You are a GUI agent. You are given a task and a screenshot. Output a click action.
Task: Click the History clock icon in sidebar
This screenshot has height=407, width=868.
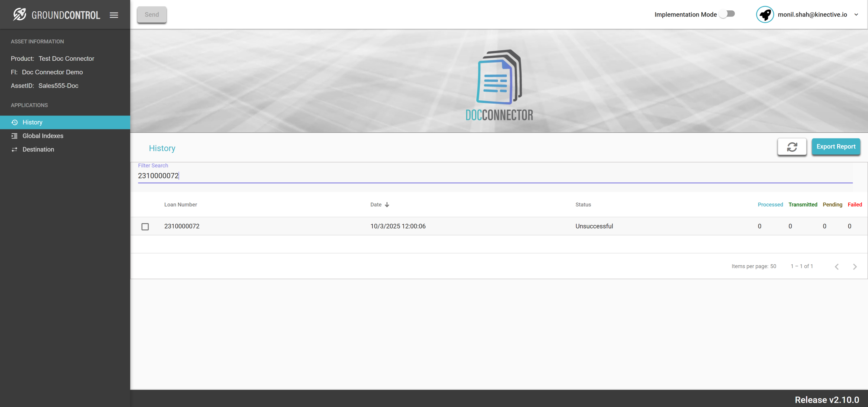pyautogui.click(x=15, y=122)
